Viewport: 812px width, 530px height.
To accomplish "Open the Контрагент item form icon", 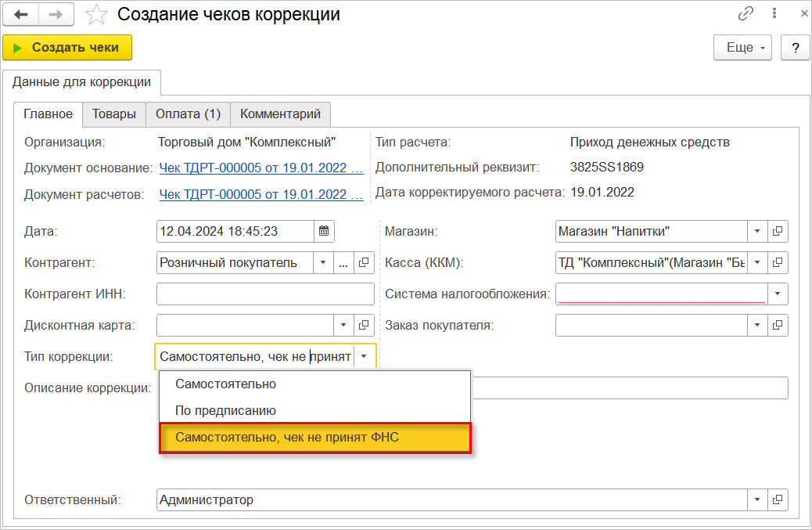I will 365,262.
